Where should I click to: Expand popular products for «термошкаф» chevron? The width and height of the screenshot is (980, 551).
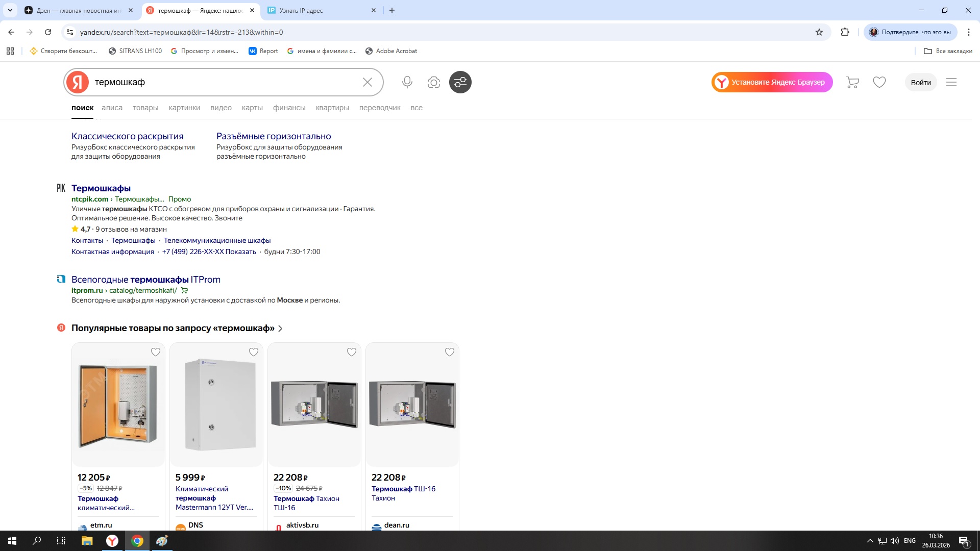coord(280,329)
